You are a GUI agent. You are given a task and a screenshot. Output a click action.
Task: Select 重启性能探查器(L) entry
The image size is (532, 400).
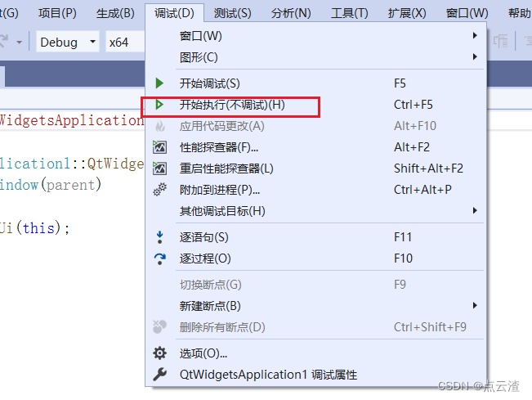point(315,169)
